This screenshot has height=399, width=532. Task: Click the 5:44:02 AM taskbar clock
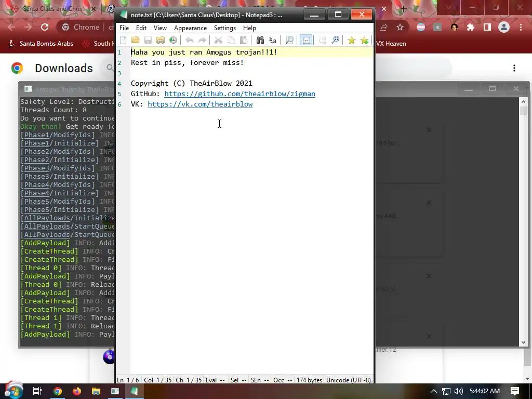coord(485,391)
